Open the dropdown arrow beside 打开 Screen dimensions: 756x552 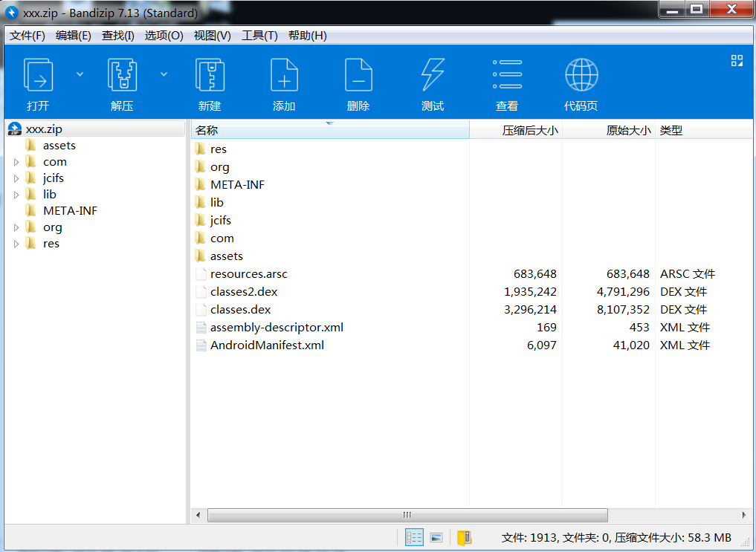coord(80,74)
